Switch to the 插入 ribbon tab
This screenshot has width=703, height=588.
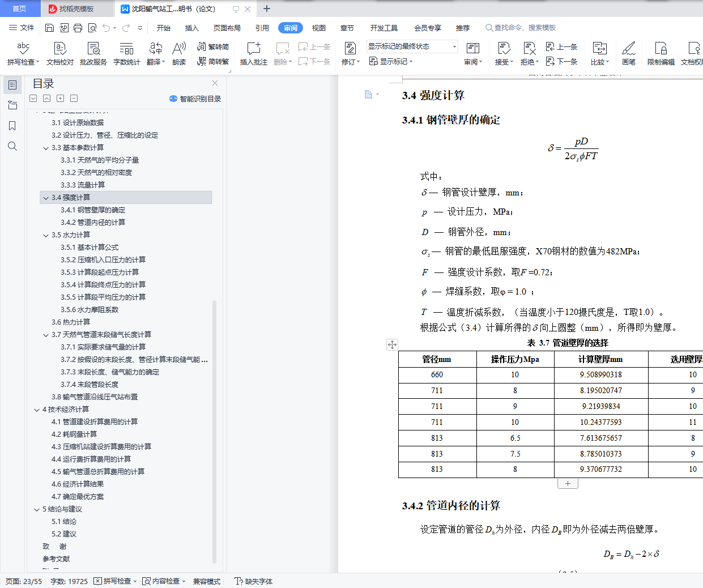tap(192, 28)
